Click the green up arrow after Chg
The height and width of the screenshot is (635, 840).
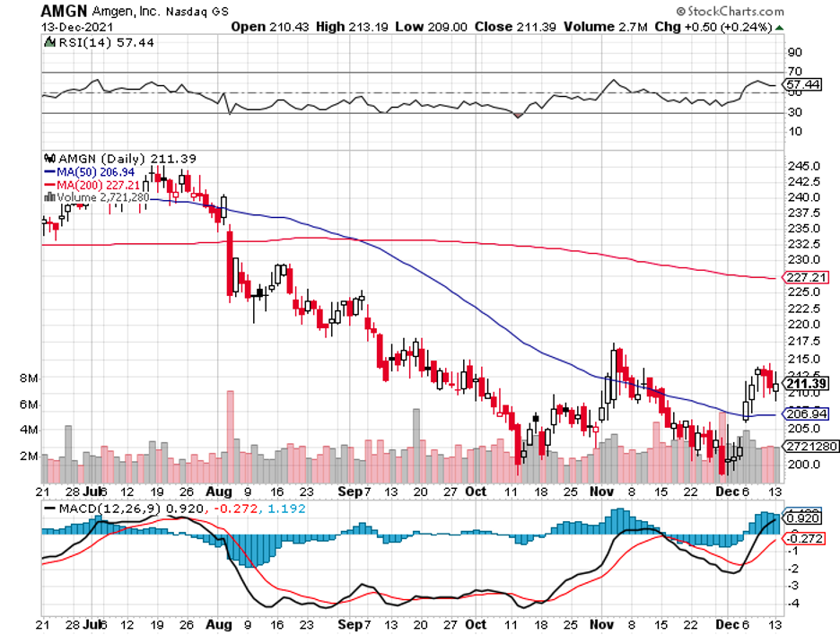tap(778, 27)
